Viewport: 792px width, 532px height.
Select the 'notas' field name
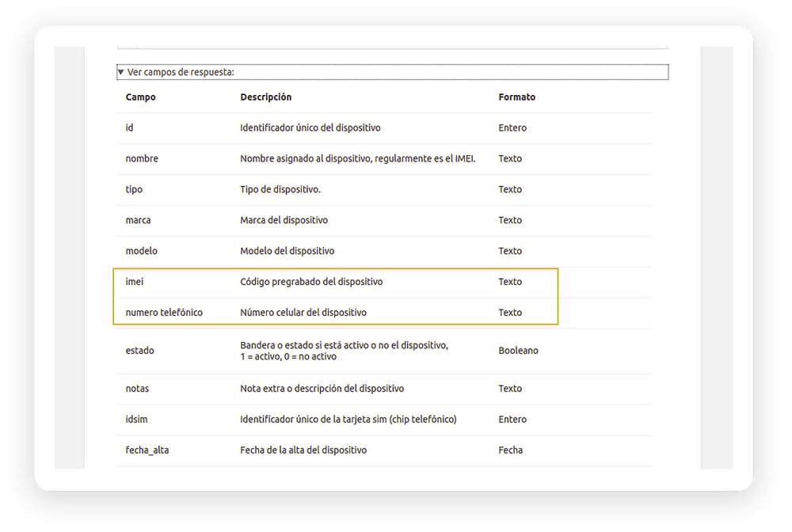(x=137, y=389)
